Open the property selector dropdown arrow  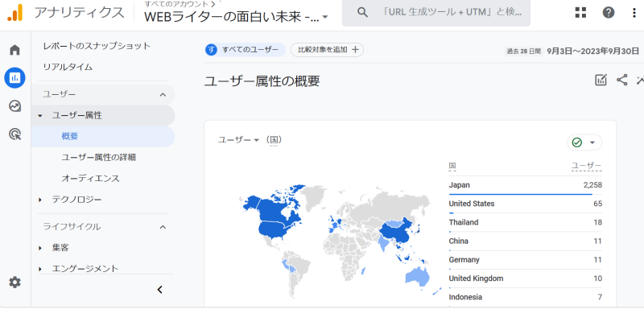point(325,17)
